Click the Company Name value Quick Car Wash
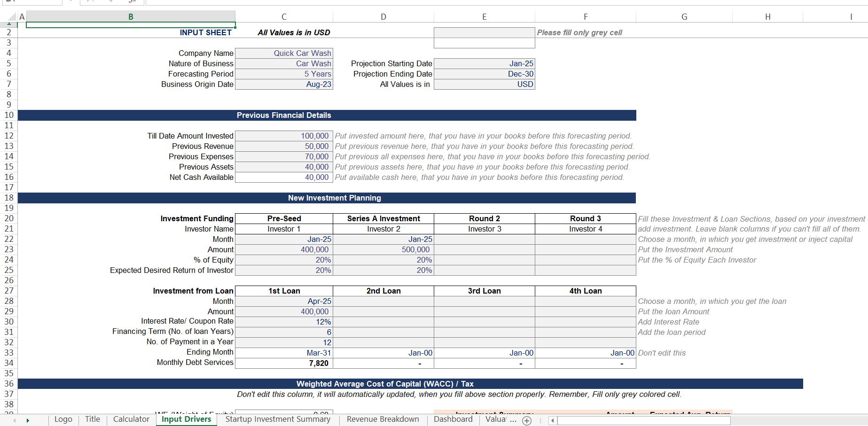Viewport: 868px width, 426px height. tap(284, 53)
